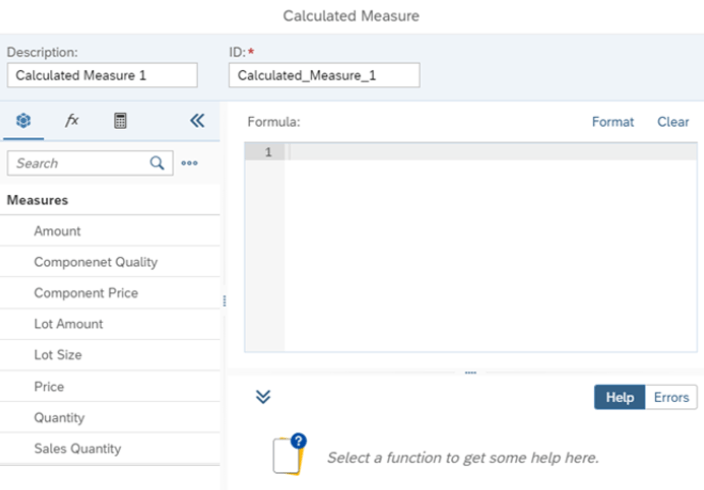704x490 pixels.
Task: Collapse the help panel with down chevrons
Action: [263, 396]
